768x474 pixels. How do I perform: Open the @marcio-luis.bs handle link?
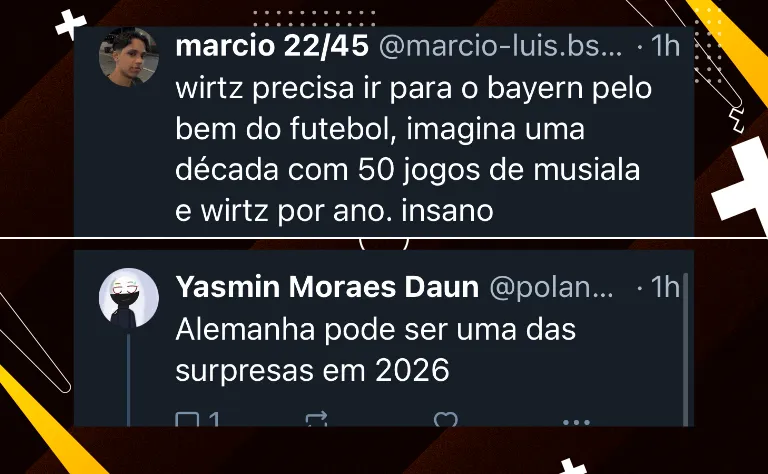(x=501, y=47)
